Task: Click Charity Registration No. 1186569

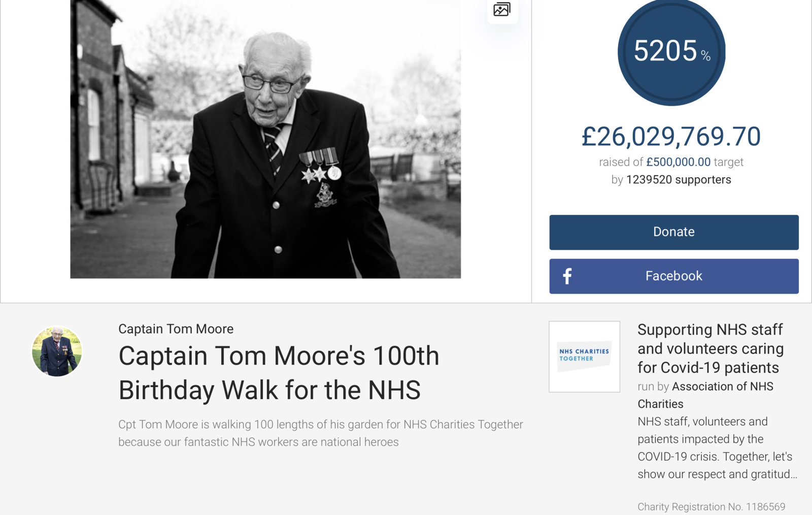Action: click(x=711, y=507)
